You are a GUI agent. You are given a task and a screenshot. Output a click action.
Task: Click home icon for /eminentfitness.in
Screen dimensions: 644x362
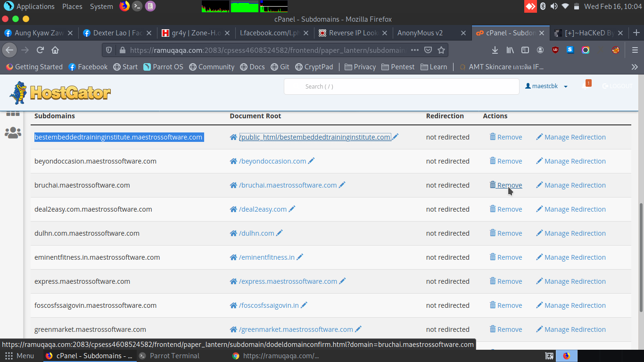(233, 257)
